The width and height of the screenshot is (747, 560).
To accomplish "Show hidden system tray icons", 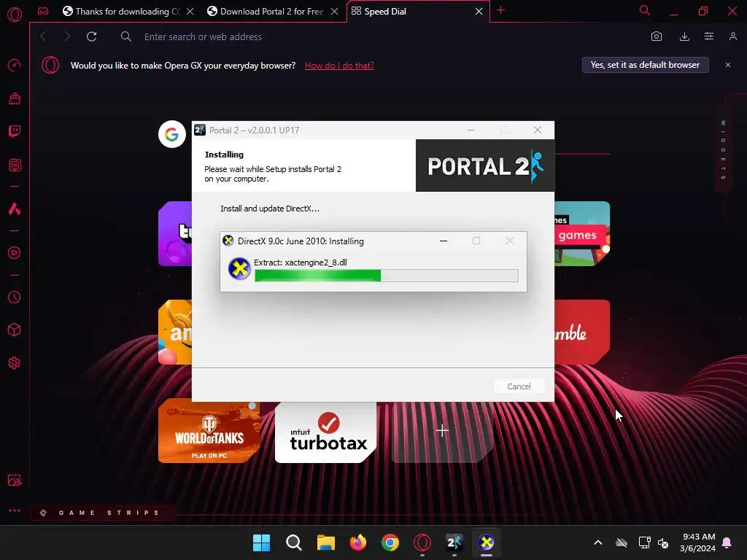I will pos(598,542).
